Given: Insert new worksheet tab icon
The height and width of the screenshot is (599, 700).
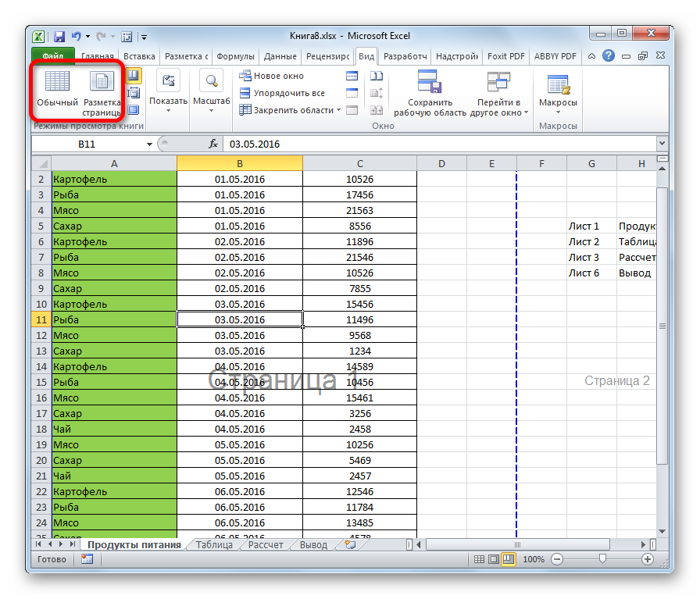Looking at the screenshot, I should click(x=343, y=545).
